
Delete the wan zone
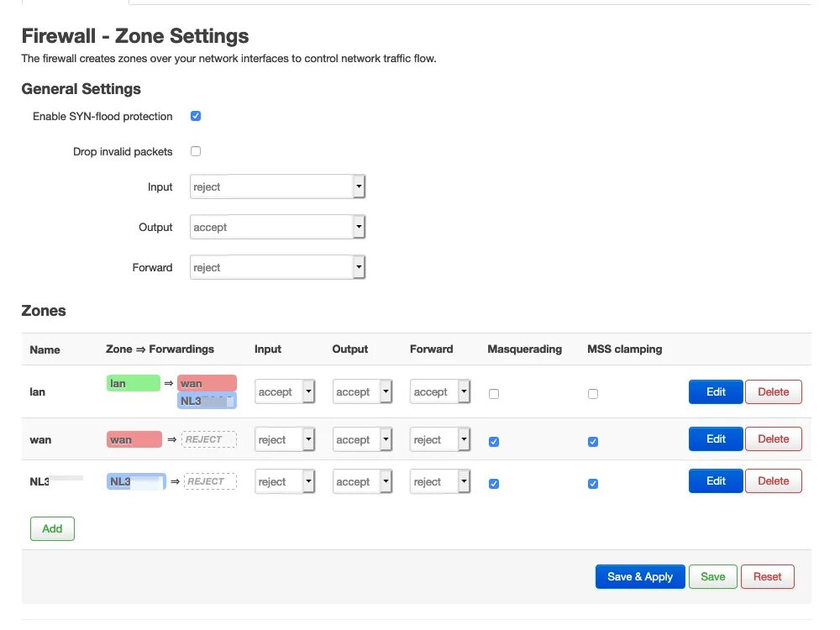pos(773,438)
